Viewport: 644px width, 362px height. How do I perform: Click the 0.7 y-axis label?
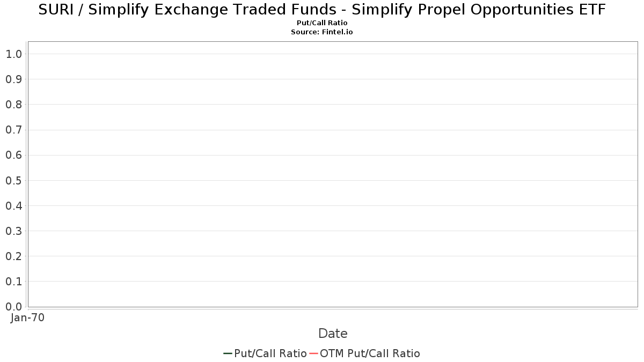pyautogui.click(x=13, y=130)
